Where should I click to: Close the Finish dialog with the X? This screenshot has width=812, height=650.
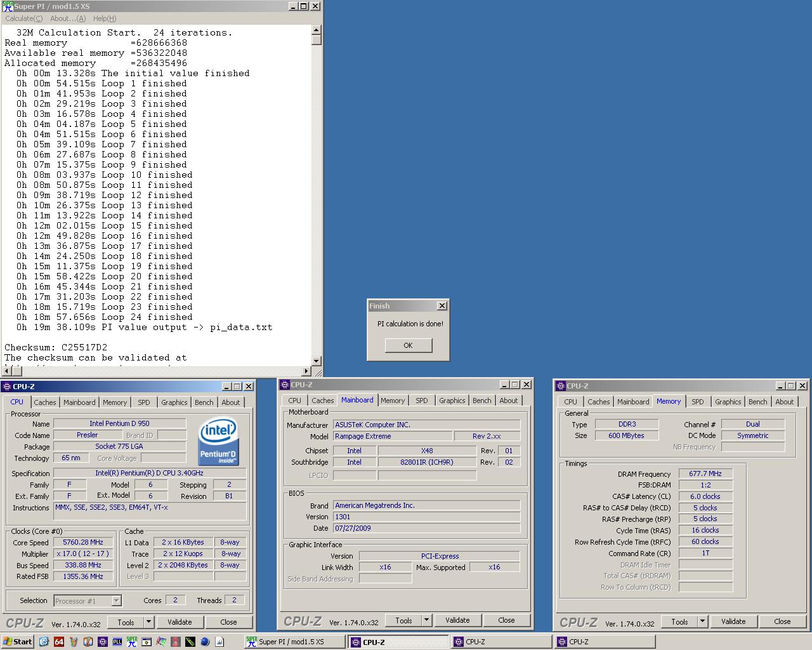pyautogui.click(x=442, y=306)
